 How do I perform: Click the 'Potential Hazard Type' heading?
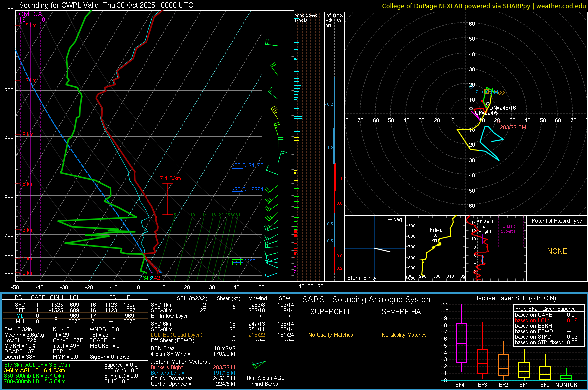[557, 221]
